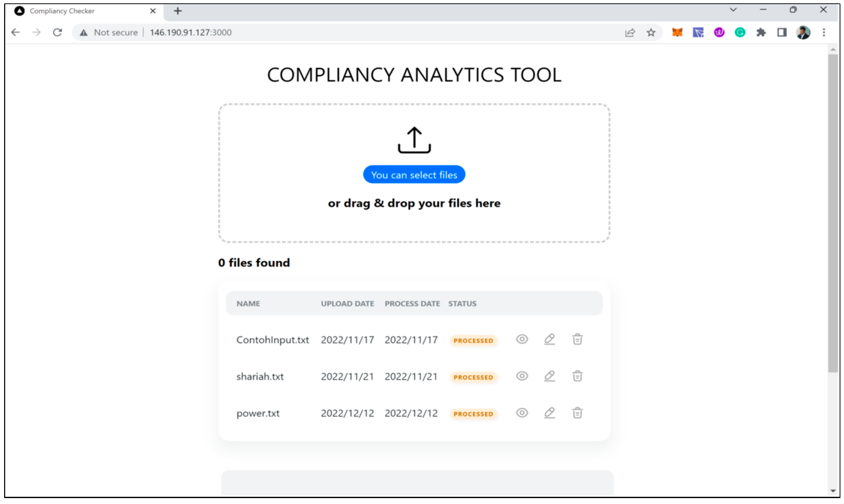View power.txt using the eye icon
The width and height of the screenshot is (844, 504).
[522, 413]
